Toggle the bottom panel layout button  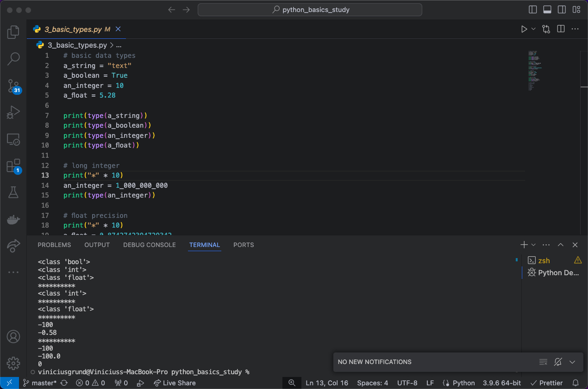tap(547, 9)
